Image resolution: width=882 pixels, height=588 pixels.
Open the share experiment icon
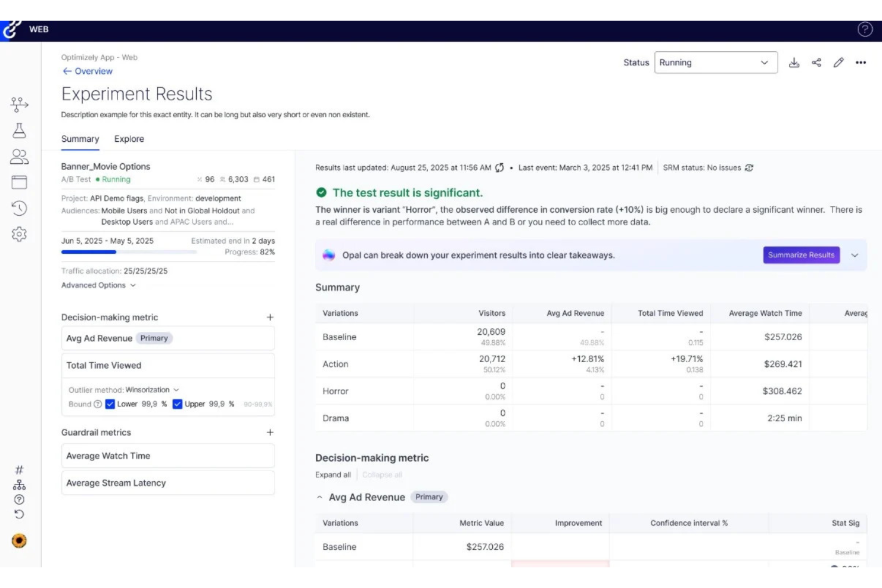[x=817, y=62]
